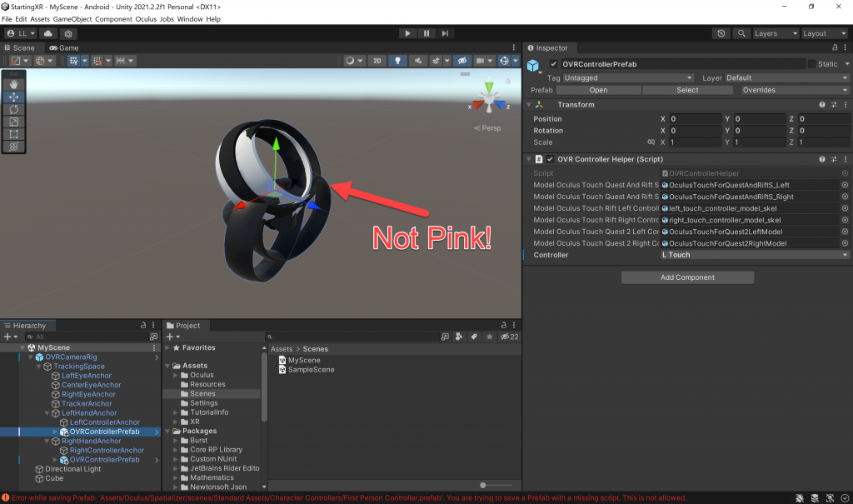Click the Step forward button
853x504 pixels.
[445, 33]
